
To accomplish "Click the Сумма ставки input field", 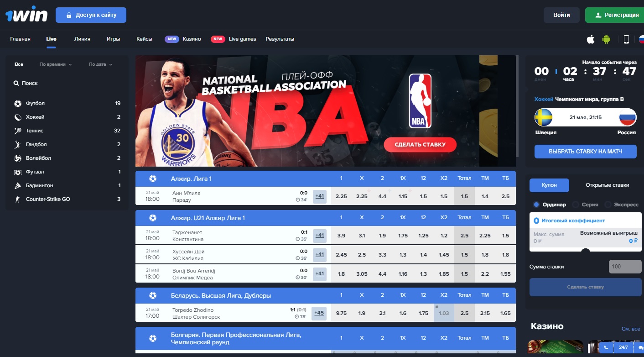I will tap(625, 267).
